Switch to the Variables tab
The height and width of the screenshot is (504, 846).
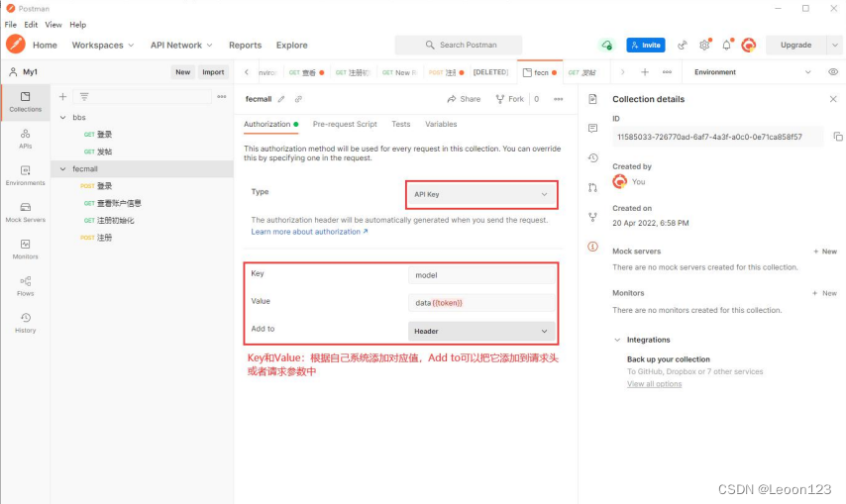[x=441, y=124]
